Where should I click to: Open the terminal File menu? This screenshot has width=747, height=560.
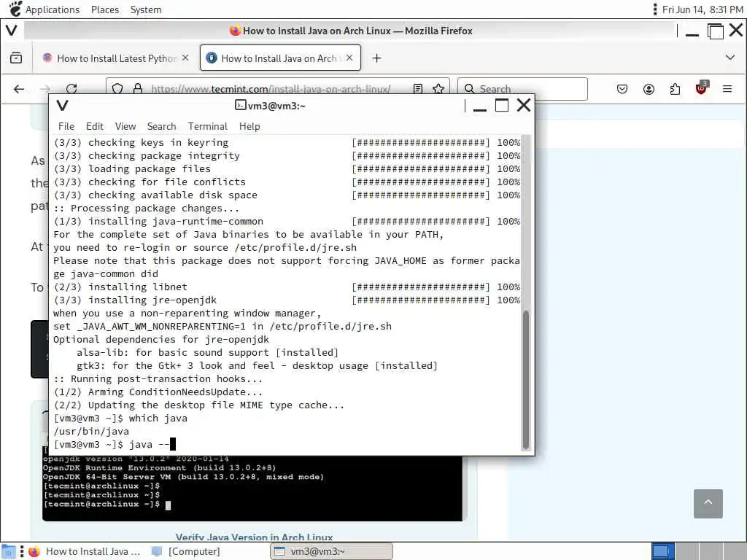(x=66, y=126)
